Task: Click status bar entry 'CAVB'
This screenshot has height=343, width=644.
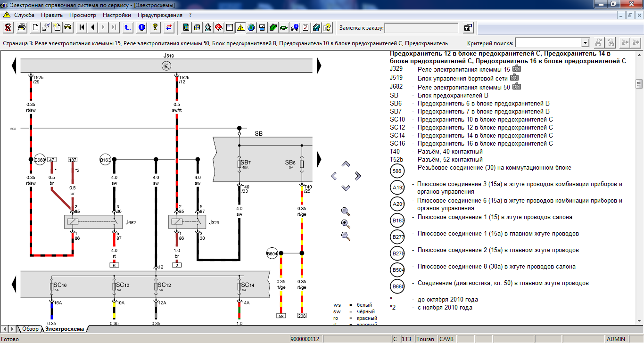Action: point(447,339)
